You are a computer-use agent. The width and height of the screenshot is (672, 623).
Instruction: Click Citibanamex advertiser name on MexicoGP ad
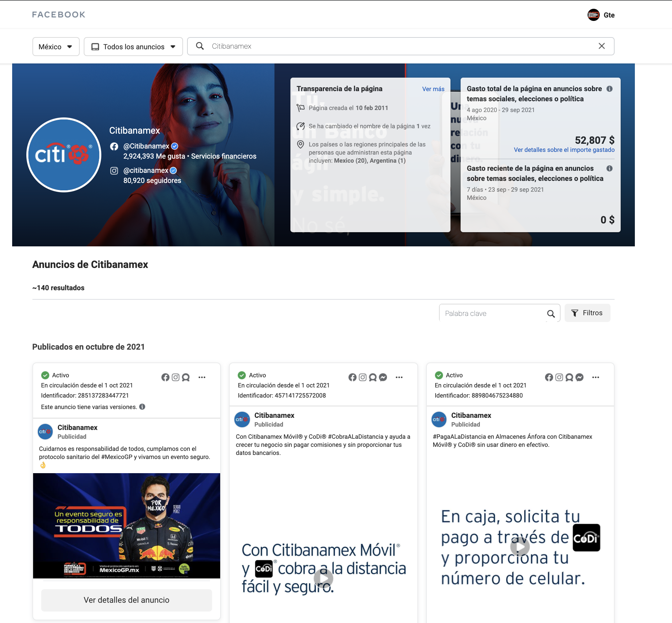tap(77, 428)
